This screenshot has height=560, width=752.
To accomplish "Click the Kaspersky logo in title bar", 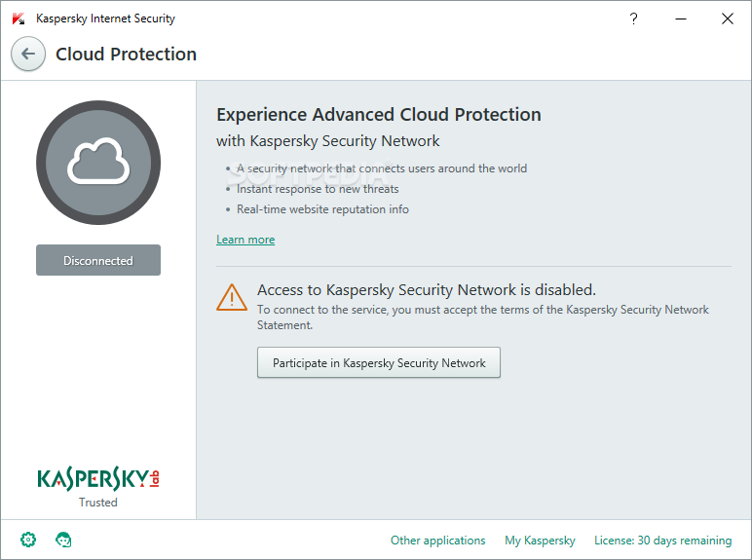I will point(19,19).
